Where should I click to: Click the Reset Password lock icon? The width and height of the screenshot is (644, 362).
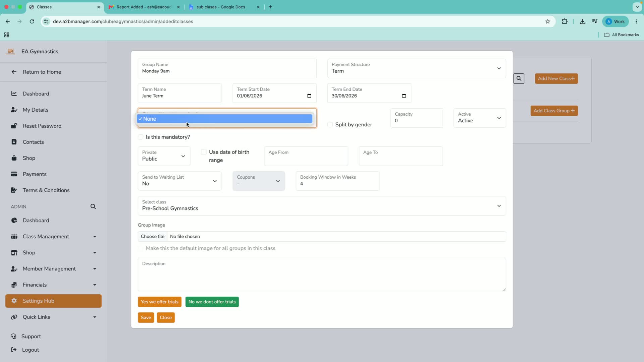point(14,126)
